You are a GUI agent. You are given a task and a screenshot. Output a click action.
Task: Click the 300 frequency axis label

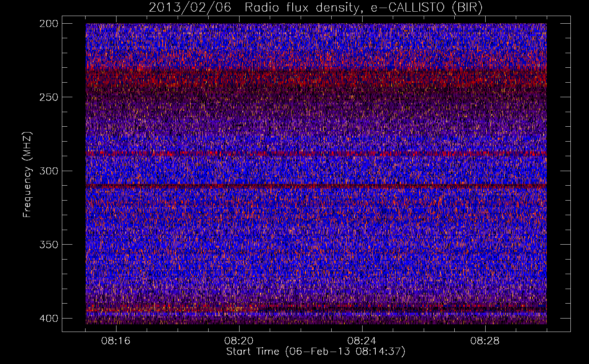[48, 171]
